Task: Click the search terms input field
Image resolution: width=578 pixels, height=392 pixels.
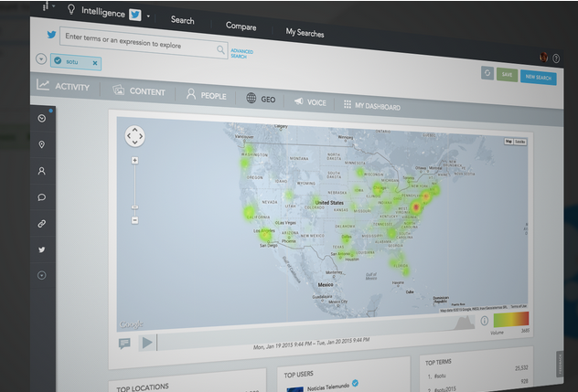Action: [x=144, y=43]
